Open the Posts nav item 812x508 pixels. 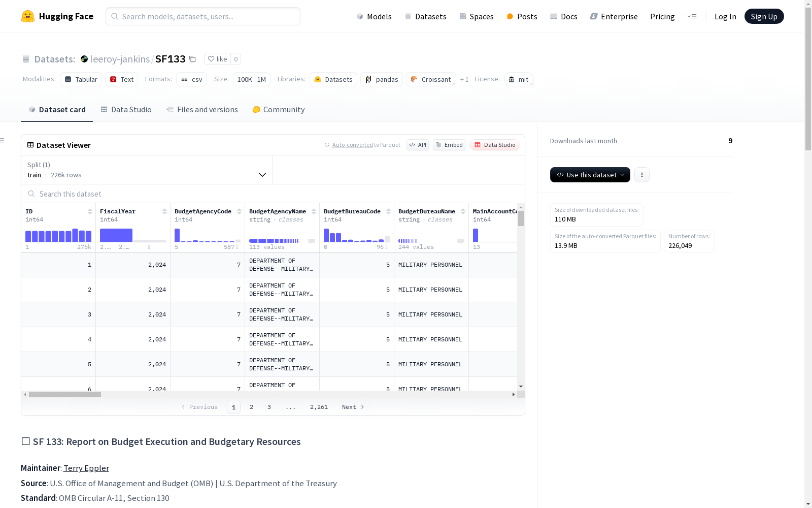[x=522, y=16]
